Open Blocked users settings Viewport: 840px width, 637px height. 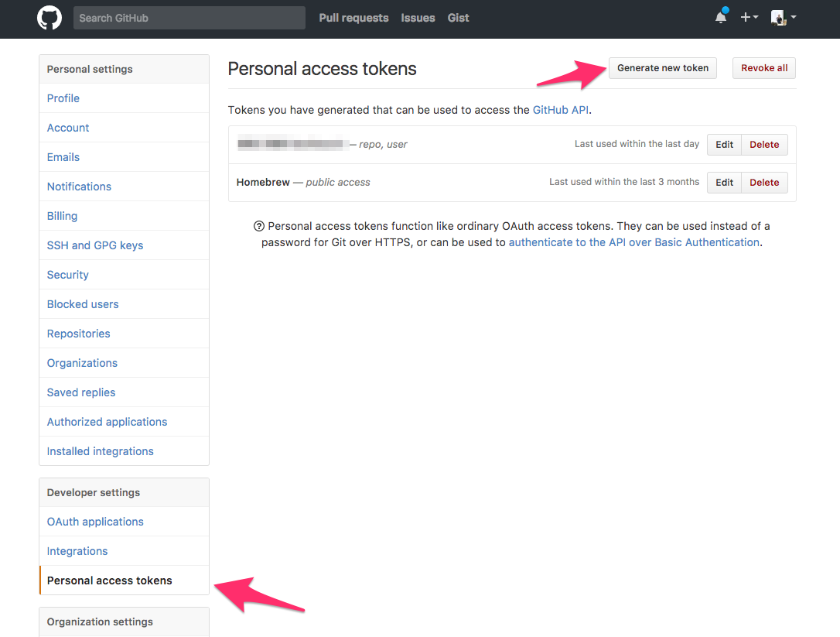point(125,304)
